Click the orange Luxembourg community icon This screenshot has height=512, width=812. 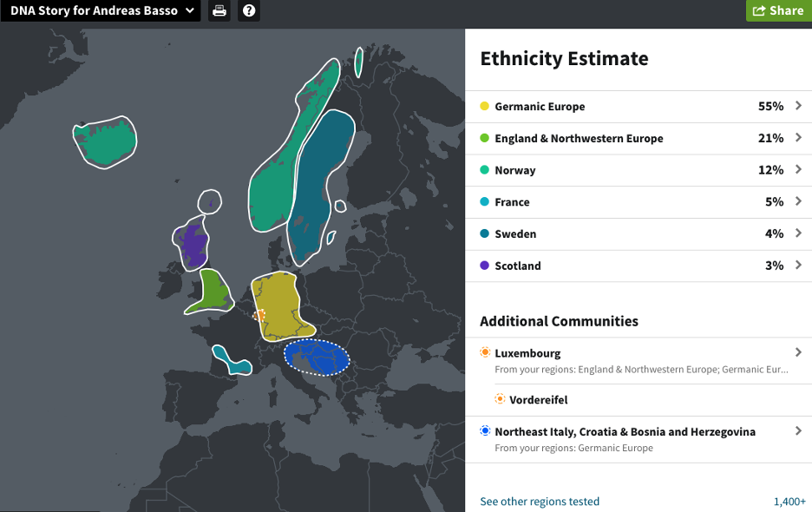point(485,352)
